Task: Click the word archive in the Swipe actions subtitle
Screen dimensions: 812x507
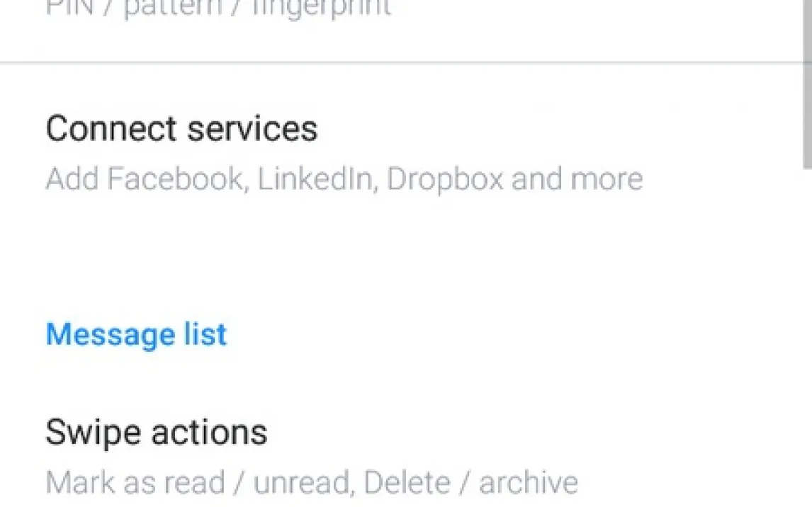Action: coord(528,483)
